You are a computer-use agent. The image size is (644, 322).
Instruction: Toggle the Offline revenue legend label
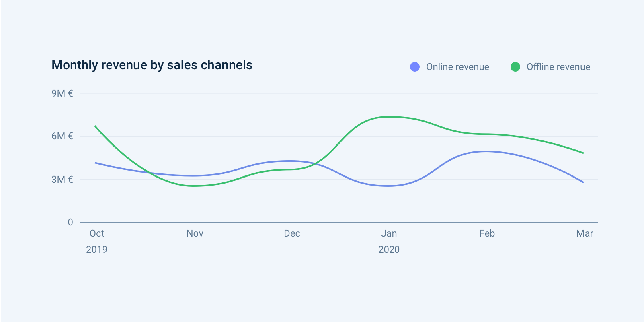tap(558, 67)
